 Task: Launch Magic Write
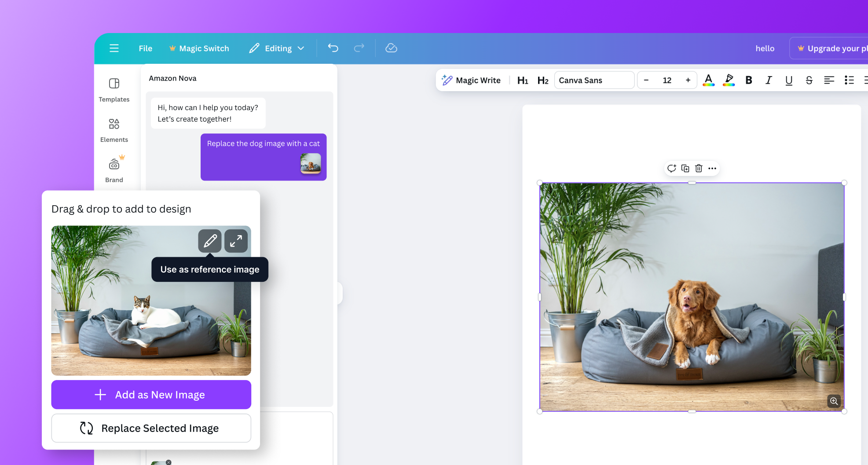coord(471,80)
